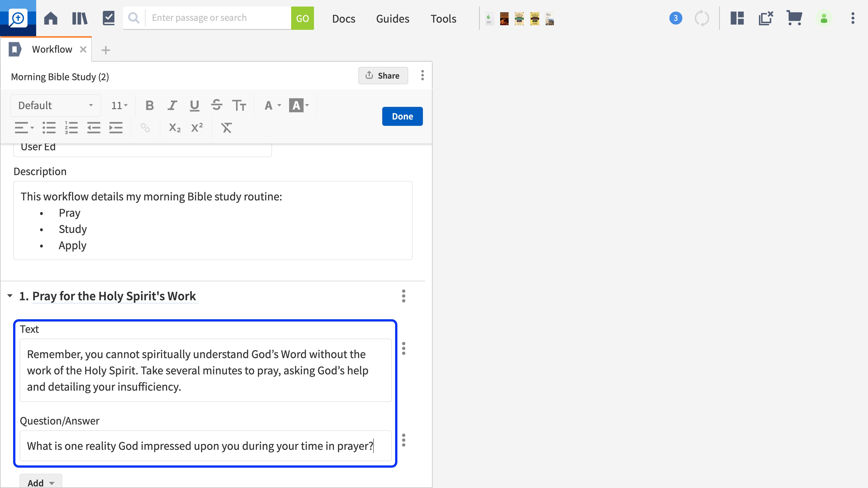The image size is (868, 488).
Task: Open the Default style dropdown
Action: tap(56, 106)
